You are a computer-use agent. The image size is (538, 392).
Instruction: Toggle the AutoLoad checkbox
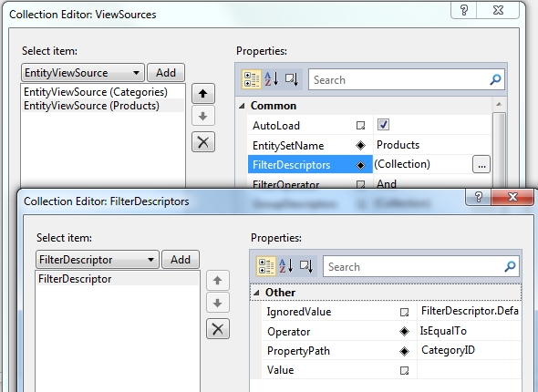pos(383,125)
